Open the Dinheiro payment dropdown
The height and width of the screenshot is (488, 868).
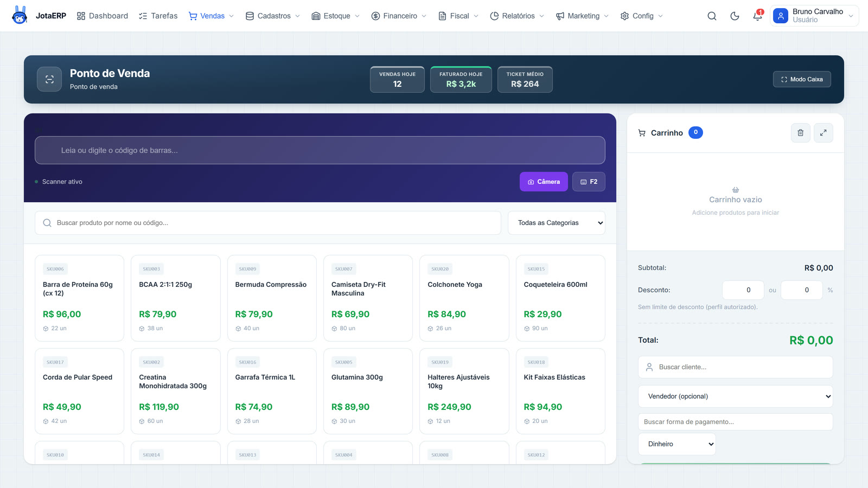click(x=677, y=444)
